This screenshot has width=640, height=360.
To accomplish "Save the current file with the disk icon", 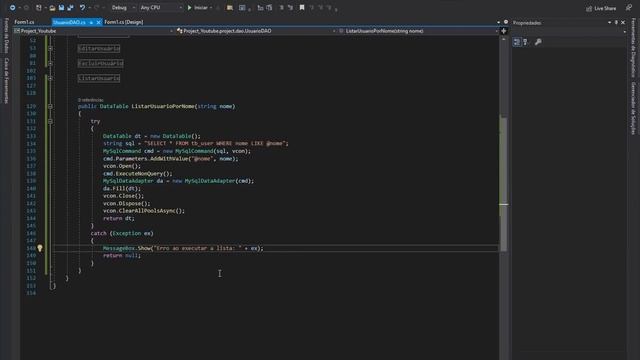I will tap(61, 8).
